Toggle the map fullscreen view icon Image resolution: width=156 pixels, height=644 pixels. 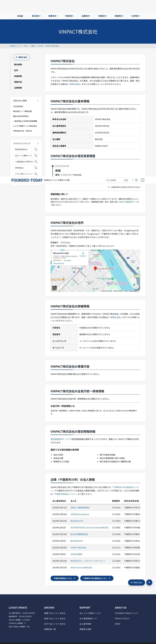[x=136, y=286]
